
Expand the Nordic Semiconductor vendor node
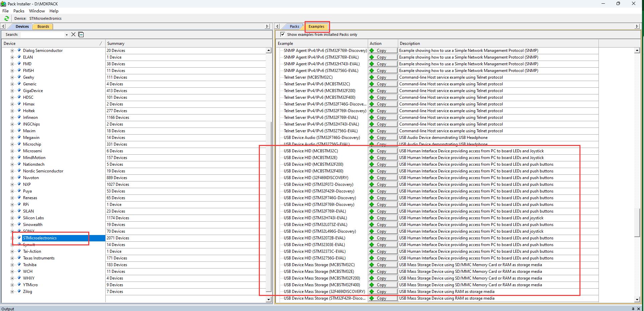12,171
